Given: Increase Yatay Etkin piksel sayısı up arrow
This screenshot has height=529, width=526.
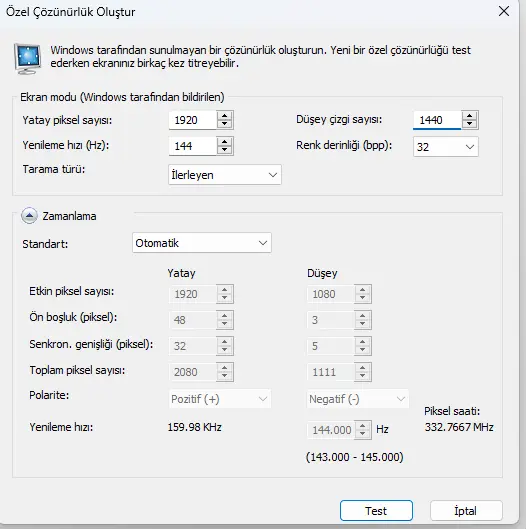Looking at the screenshot, I should tap(224, 290).
